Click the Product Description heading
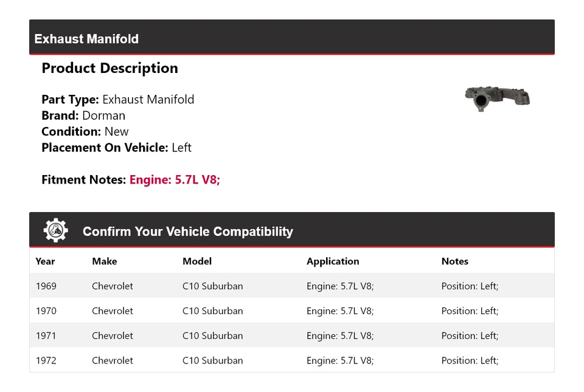584x392 pixels. coord(109,68)
